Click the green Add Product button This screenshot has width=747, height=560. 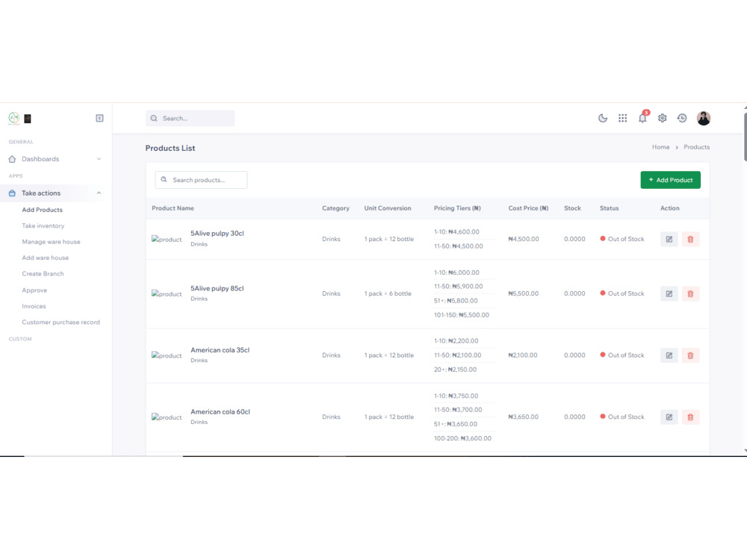670,180
